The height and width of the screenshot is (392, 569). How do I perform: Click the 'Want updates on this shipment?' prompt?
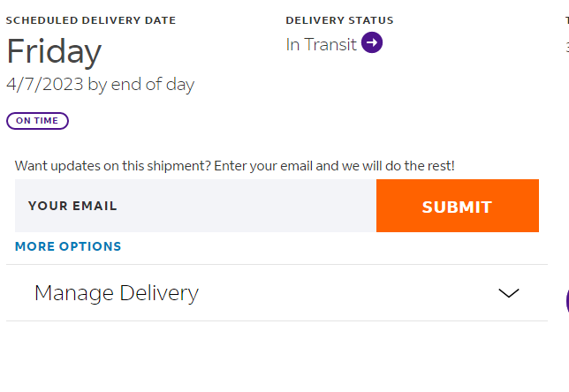[234, 166]
